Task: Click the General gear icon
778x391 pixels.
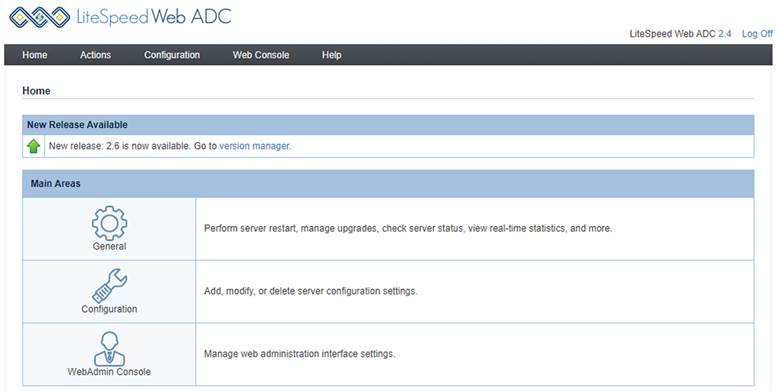Action: 109,223
